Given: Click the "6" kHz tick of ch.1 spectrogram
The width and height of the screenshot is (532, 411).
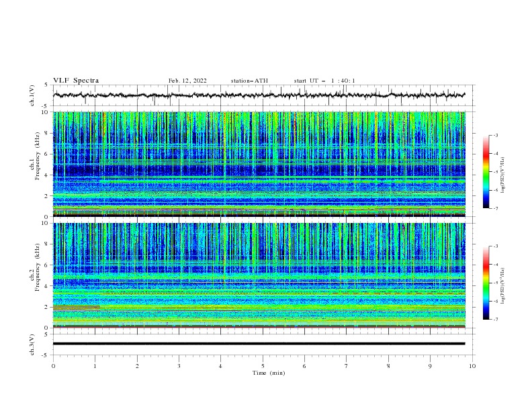Looking at the screenshot, I should click(x=46, y=154).
